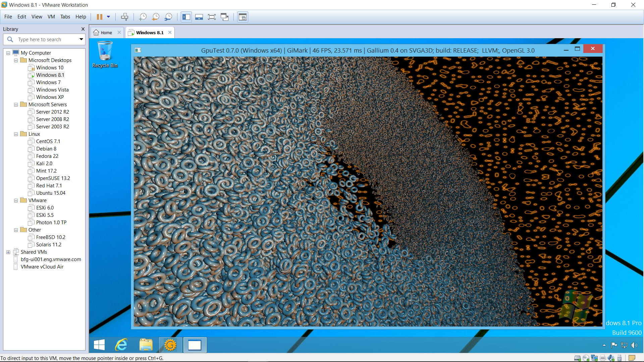Open the power options dropdown arrow
644x362 pixels.
point(108,17)
